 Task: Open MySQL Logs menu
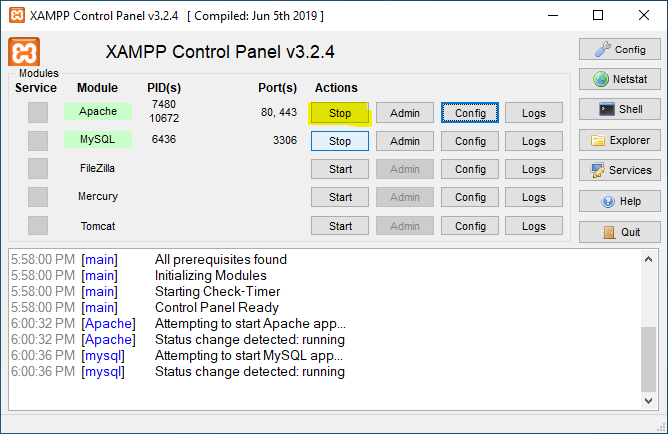pos(534,141)
